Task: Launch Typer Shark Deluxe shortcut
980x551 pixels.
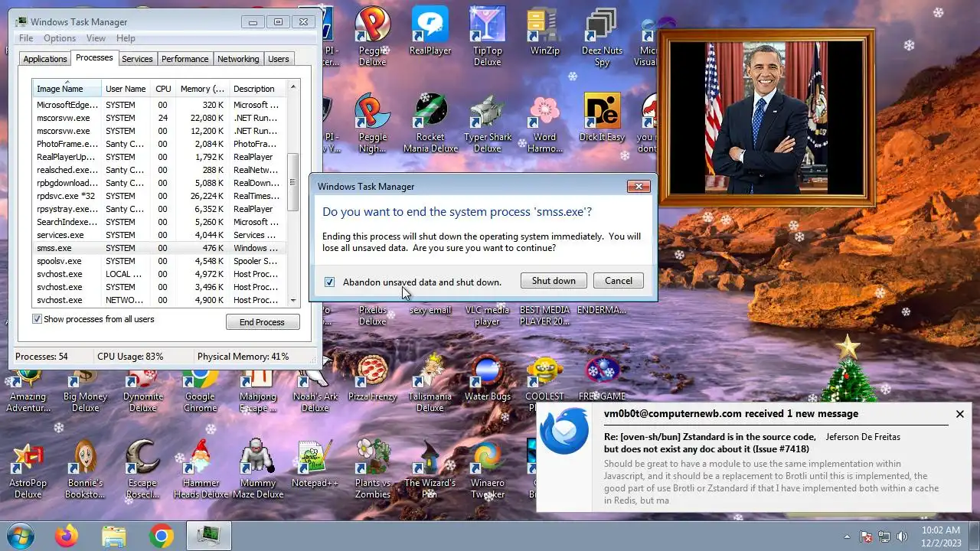Action: 487,122
